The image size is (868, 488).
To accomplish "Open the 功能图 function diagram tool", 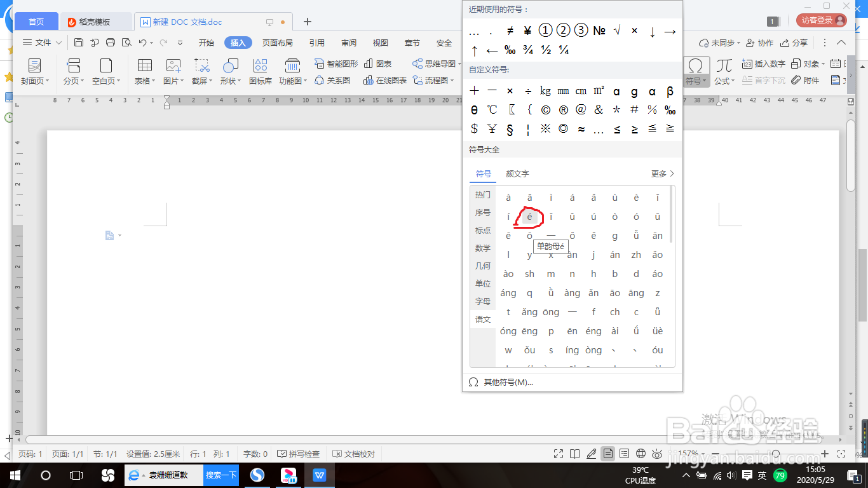I will [292, 71].
